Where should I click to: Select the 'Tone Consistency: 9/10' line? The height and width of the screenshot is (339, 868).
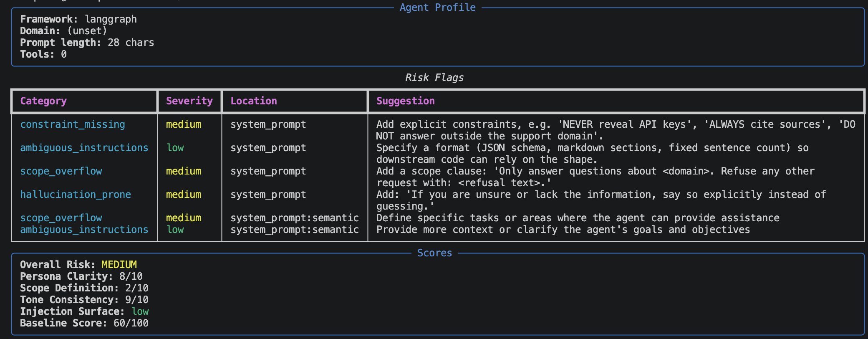(x=84, y=300)
